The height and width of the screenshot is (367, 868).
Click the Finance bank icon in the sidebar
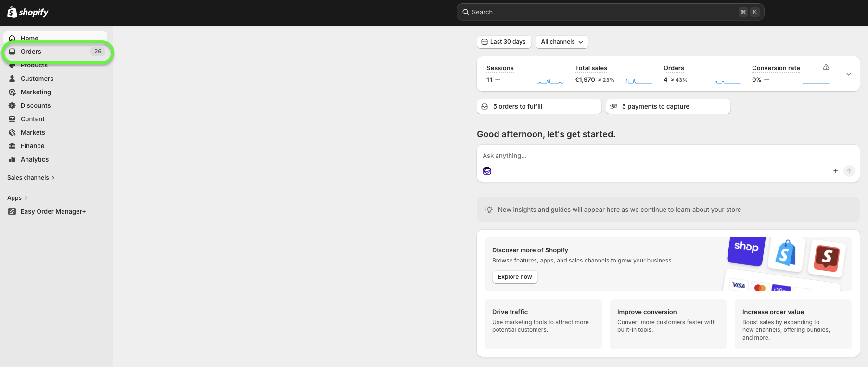click(x=12, y=146)
